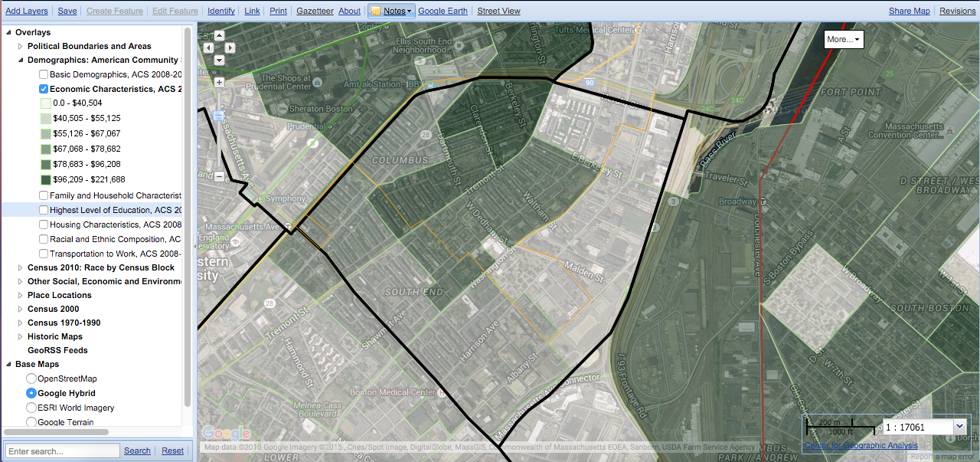Select Google Hybrid base map

[31, 393]
